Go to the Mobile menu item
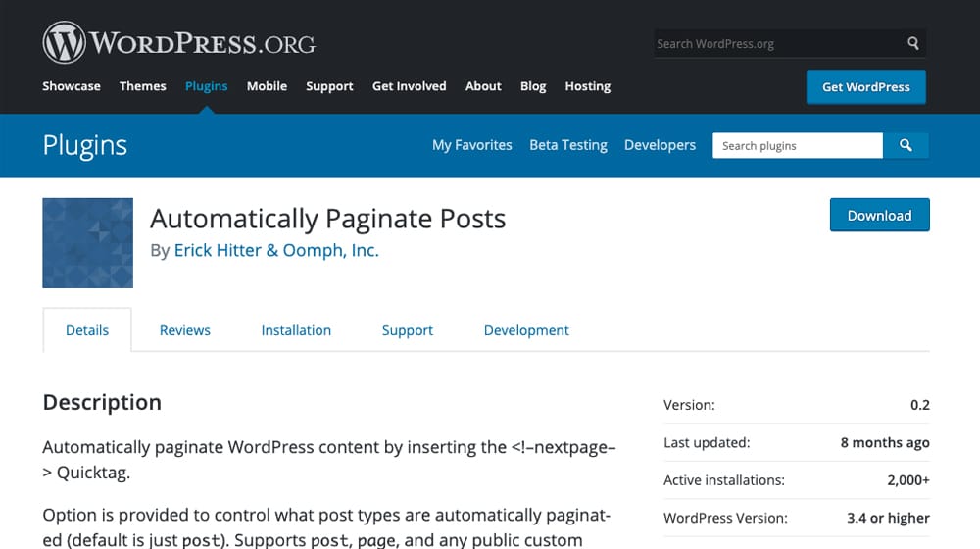The height and width of the screenshot is (549, 980). (x=267, y=86)
